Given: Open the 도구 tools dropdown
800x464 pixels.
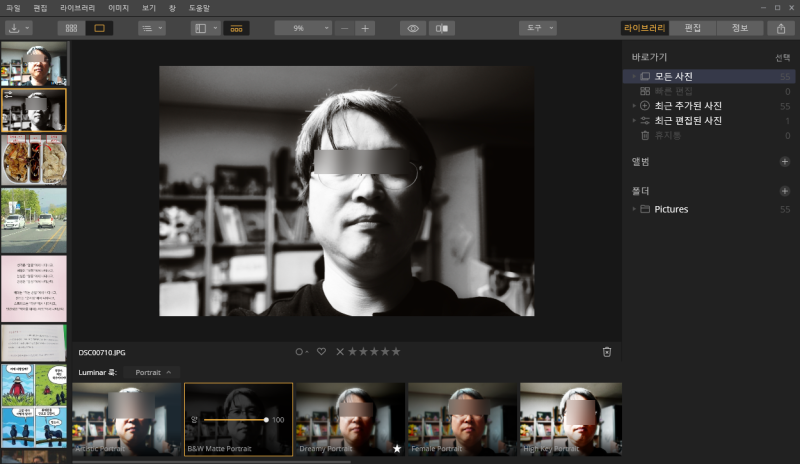Looking at the screenshot, I should [x=538, y=28].
